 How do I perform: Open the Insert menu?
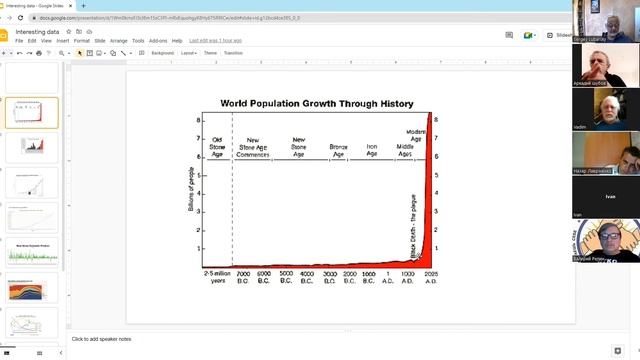[x=62, y=41]
